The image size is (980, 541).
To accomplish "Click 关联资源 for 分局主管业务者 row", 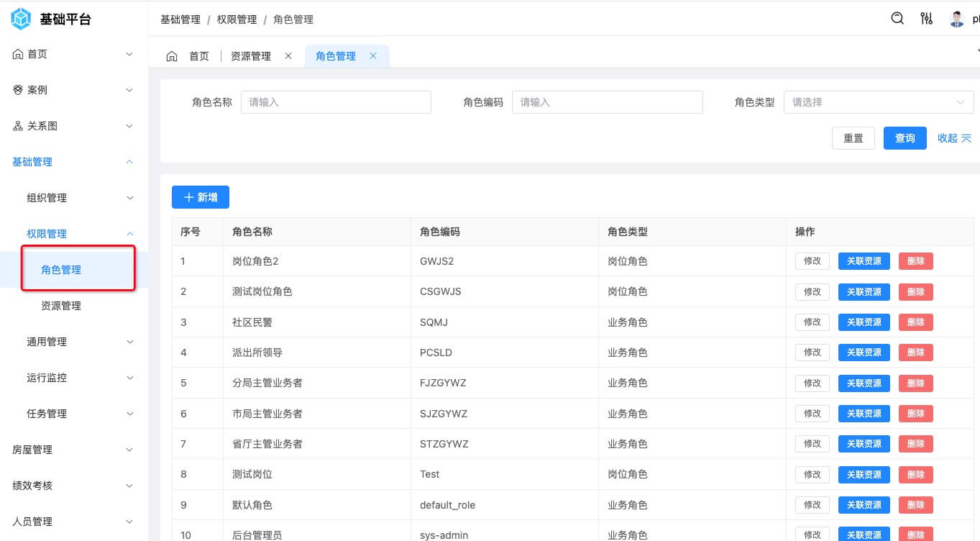I will [864, 383].
